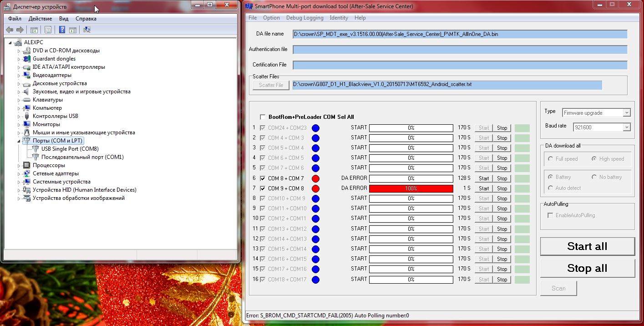This screenshot has height=326, width=644.
Task: Click the red 100% progress bar on row 7
Action: (411, 188)
